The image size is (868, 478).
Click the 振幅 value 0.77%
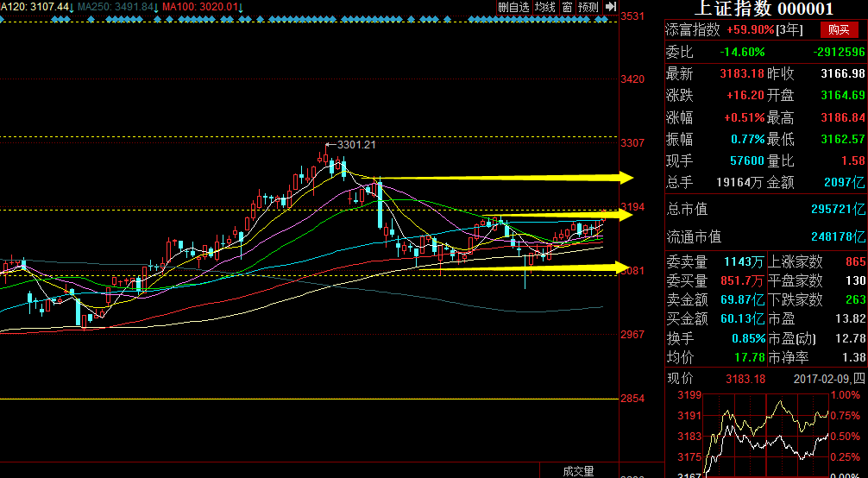point(748,139)
